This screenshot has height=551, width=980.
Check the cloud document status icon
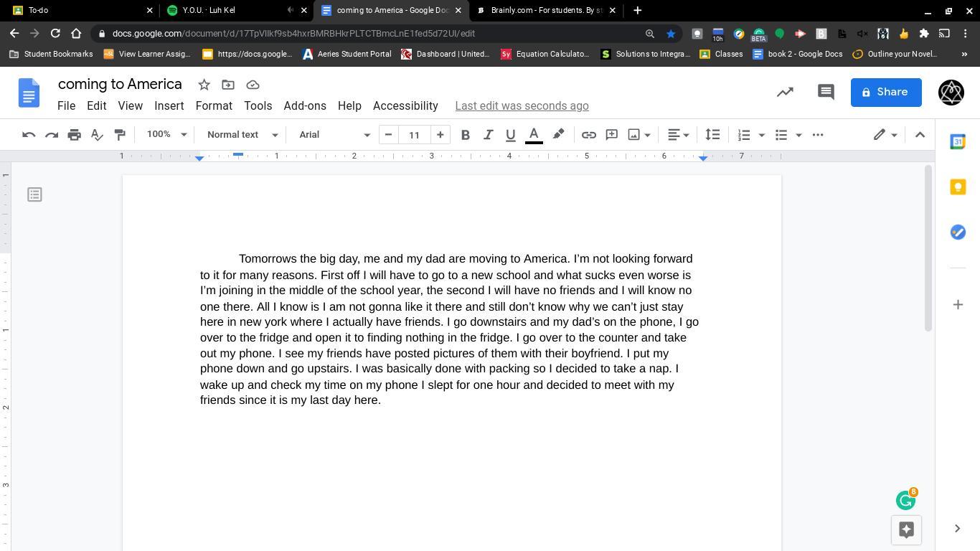253,85
